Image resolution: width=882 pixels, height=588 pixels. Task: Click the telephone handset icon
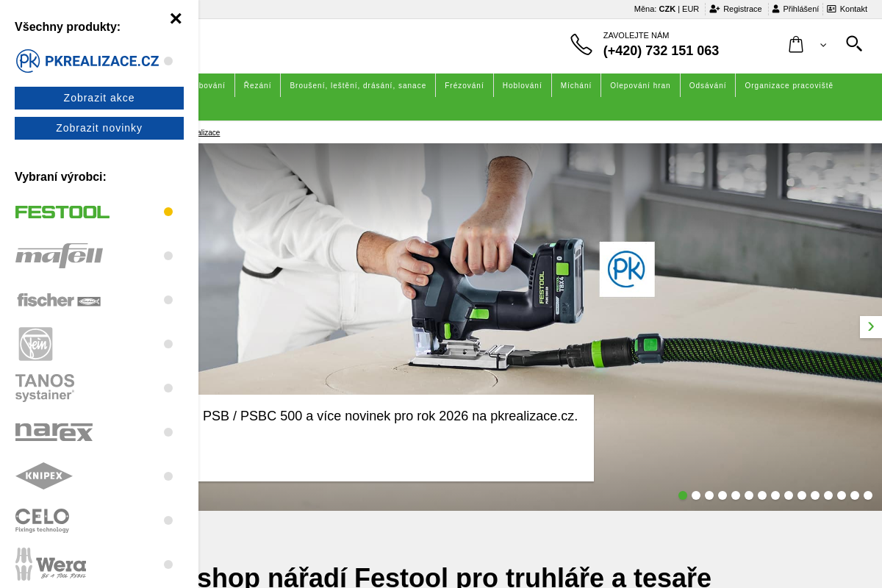581,45
